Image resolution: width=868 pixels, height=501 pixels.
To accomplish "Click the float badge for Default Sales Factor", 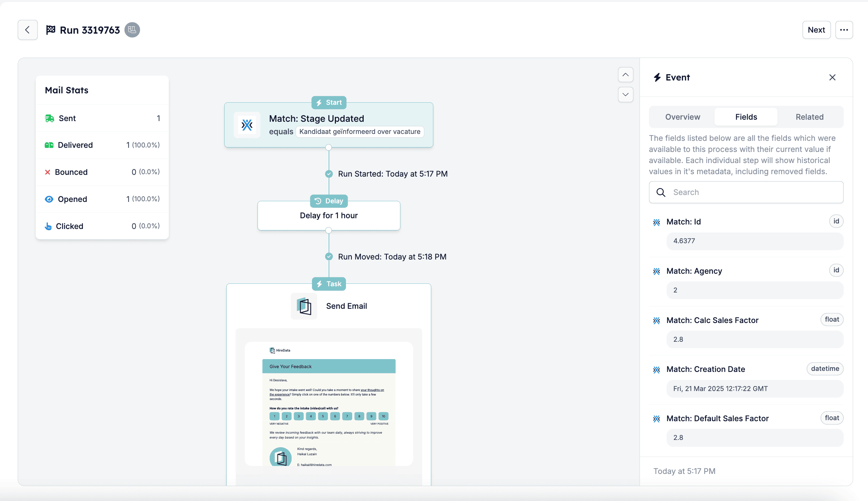I will click(x=832, y=418).
